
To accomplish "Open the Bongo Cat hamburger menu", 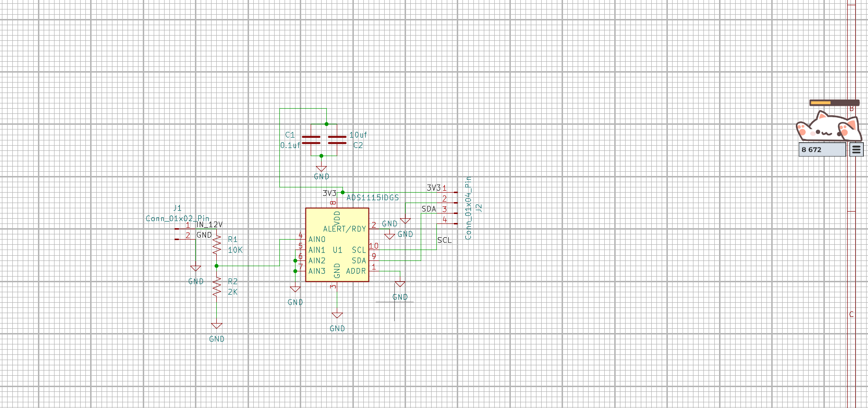I will [x=856, y=149].
